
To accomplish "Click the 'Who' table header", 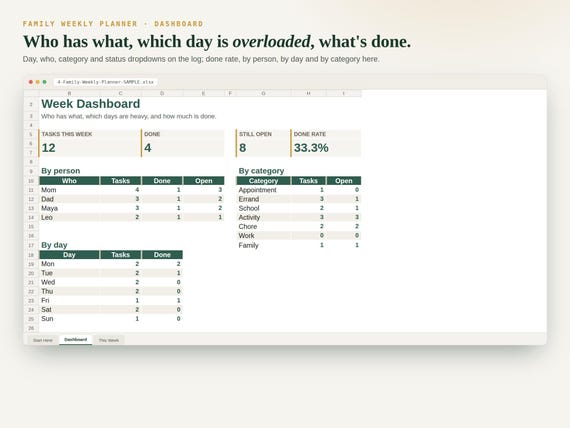I will (69, 181).
